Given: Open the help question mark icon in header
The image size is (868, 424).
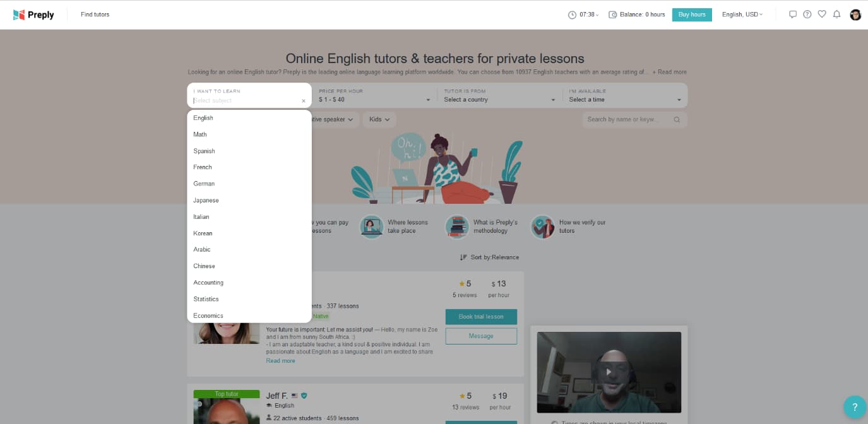Looking at the screenshot, I should (x=807, y=15).
